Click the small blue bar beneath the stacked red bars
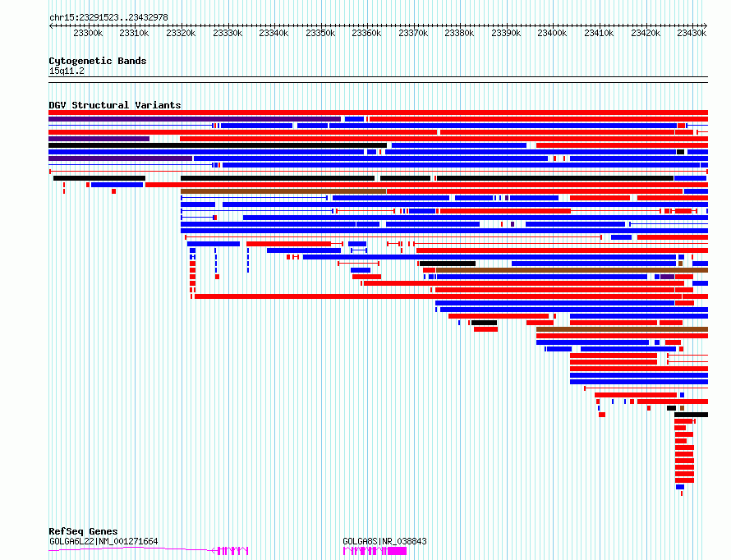731x560 pixels. click(x=680, y=487)
